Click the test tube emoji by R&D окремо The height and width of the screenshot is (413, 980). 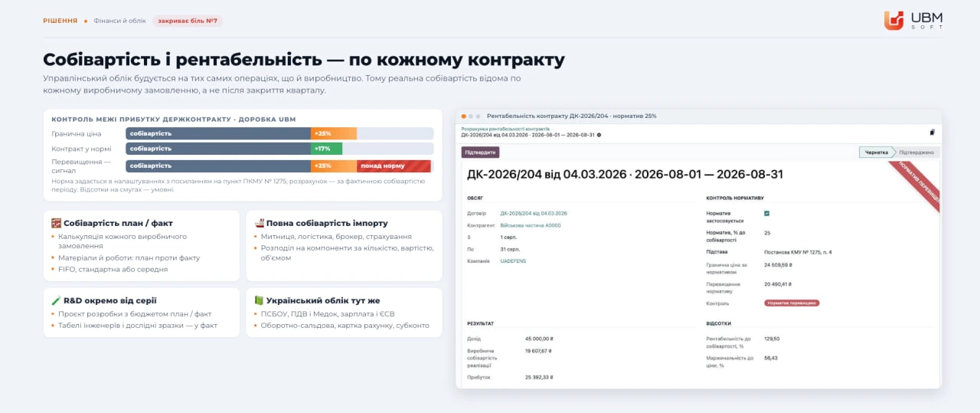coord(57,300)
